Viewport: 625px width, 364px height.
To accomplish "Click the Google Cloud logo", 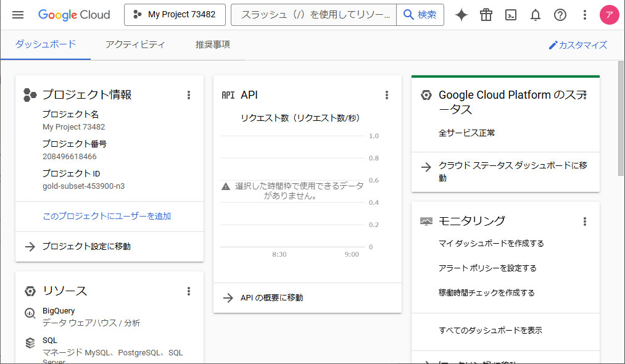I will [74, 15].
